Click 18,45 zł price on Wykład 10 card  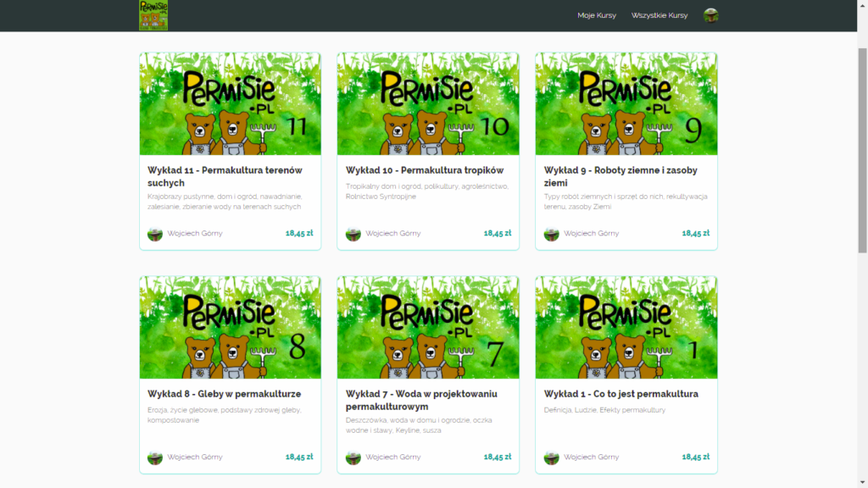(498, 234)
